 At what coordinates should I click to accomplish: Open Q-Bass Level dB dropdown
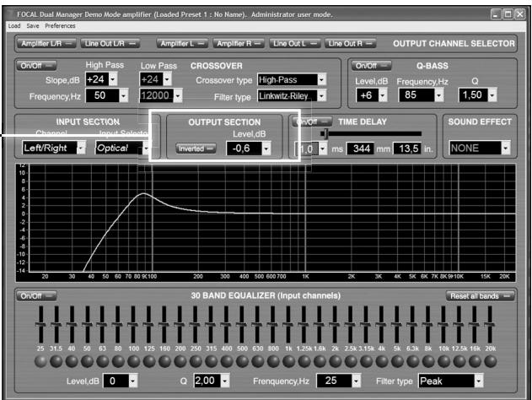tap(383, 95)
